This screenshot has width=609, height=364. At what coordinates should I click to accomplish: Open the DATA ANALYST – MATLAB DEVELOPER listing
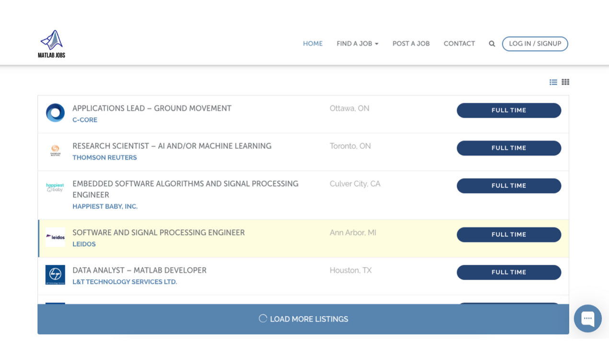click(139, 270)
